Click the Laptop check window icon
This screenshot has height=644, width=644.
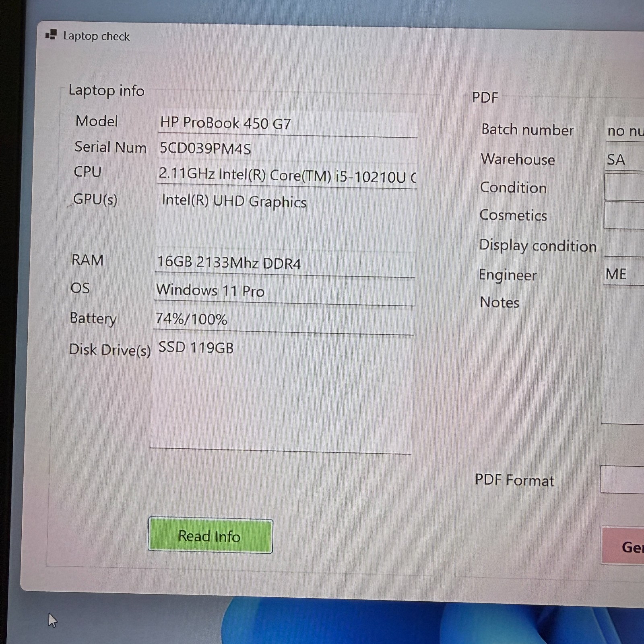[x=51, y=35]
